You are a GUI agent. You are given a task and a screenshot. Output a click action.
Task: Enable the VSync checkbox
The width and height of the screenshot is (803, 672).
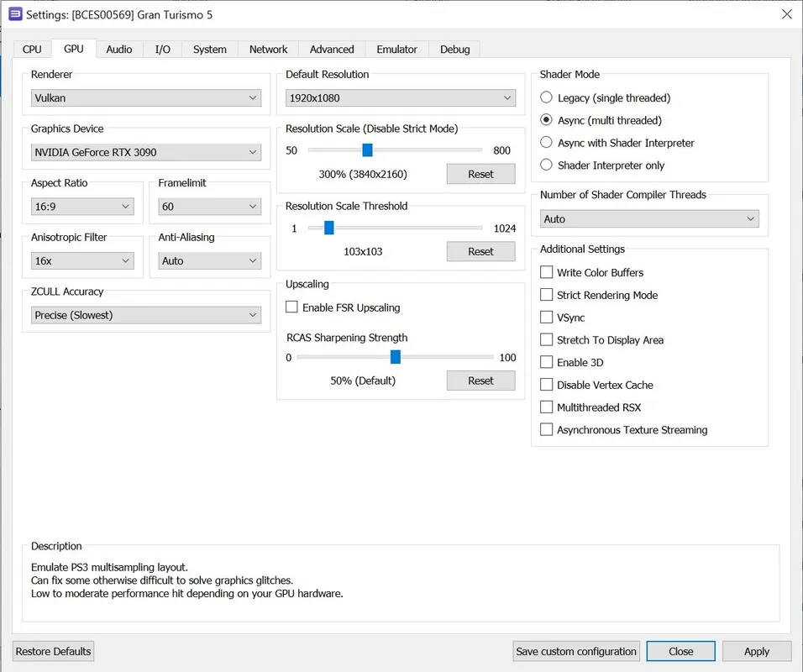tap(563, 317)
